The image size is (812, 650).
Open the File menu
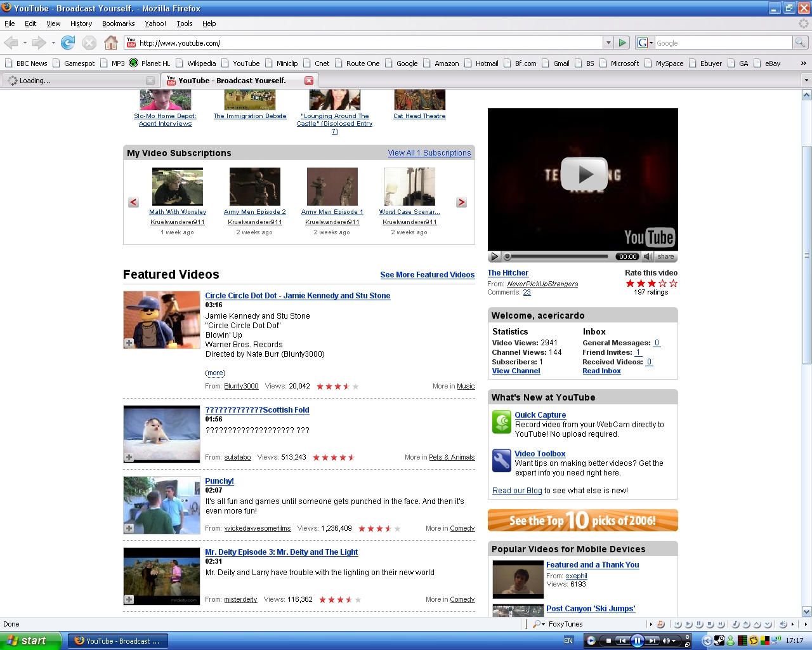[10, 23]
